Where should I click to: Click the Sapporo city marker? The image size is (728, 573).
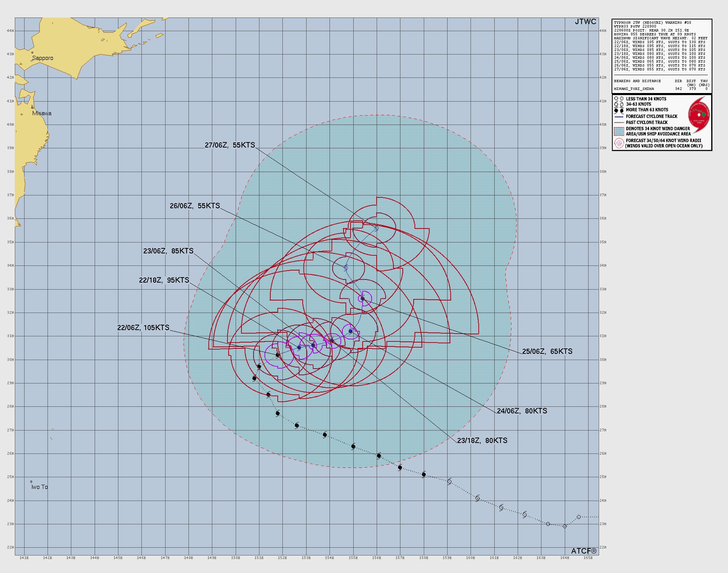[32, 53]
